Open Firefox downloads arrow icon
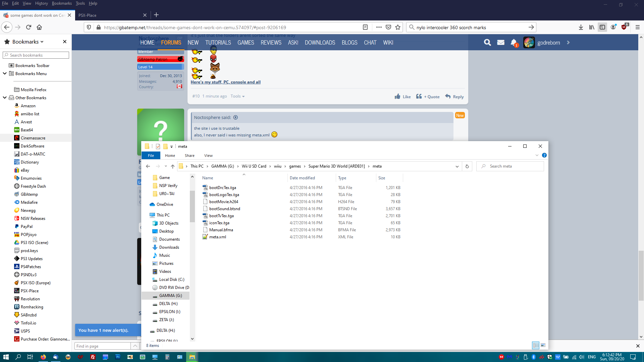The width and height of the screenshot is (644, 362). [x=581, y=27]
